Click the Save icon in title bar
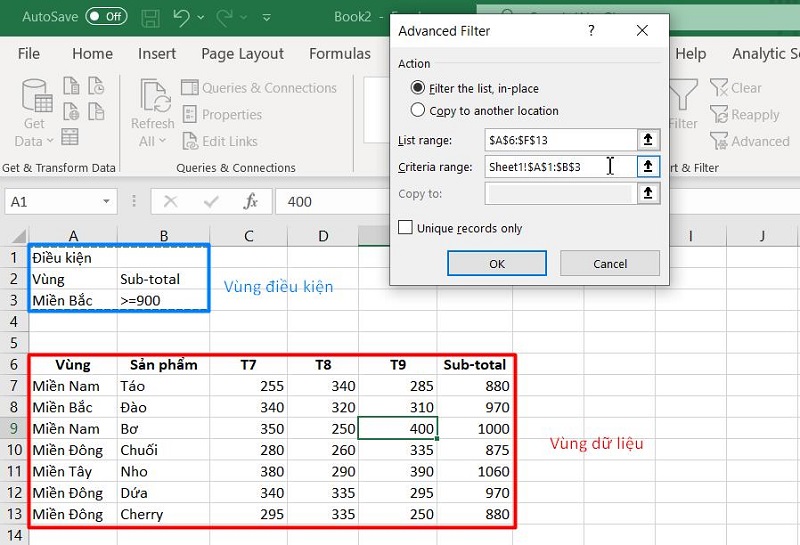Viewport: 800px width, 545px height. (149, 17)
